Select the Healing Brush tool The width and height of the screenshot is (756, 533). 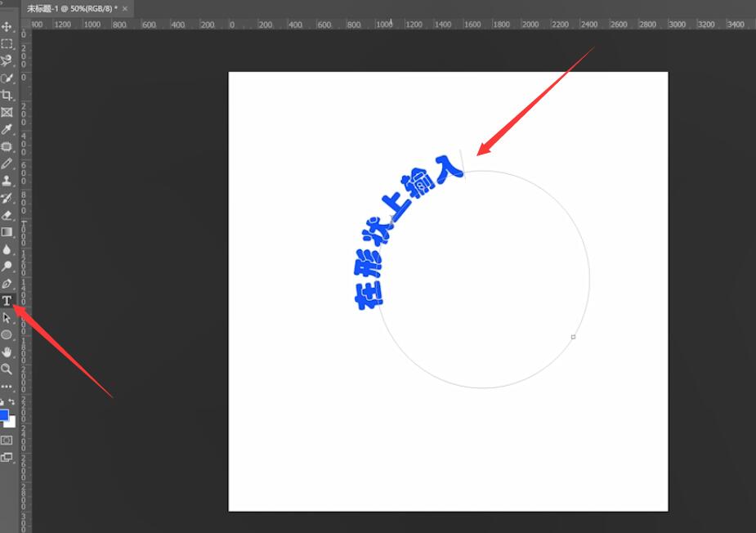[7, 146]
